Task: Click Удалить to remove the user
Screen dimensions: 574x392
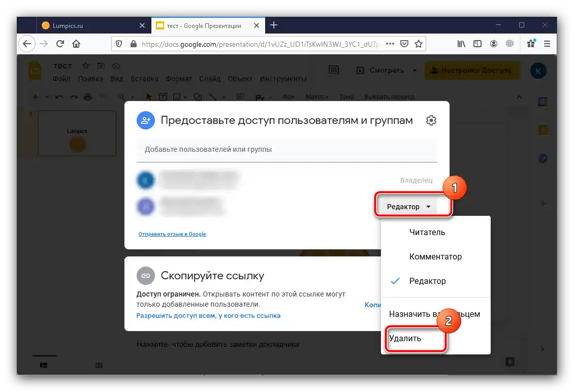Action: [x=436, y=339]
